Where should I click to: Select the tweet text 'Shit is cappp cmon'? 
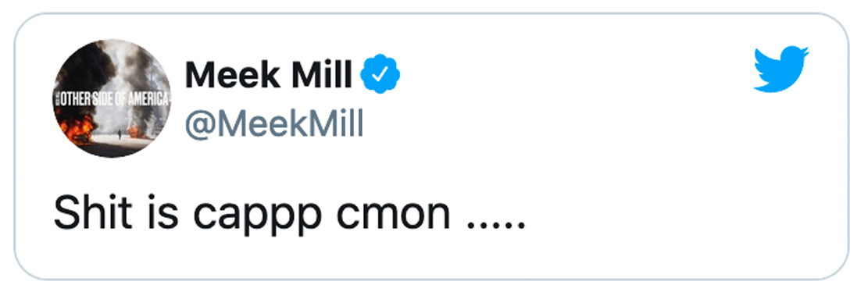click(x=252, y=215)
